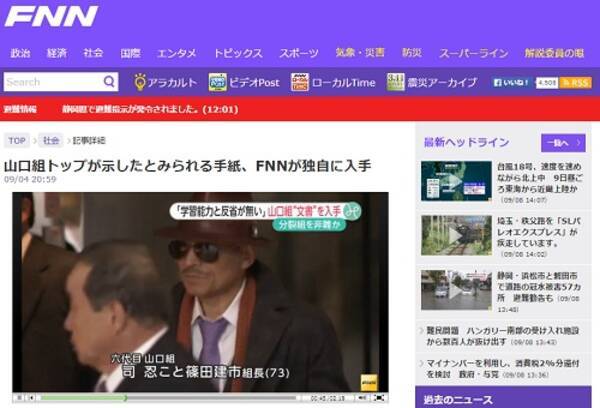Click the video rewind-to-start button
600x408 pixels.
click(x=31, y=398)
